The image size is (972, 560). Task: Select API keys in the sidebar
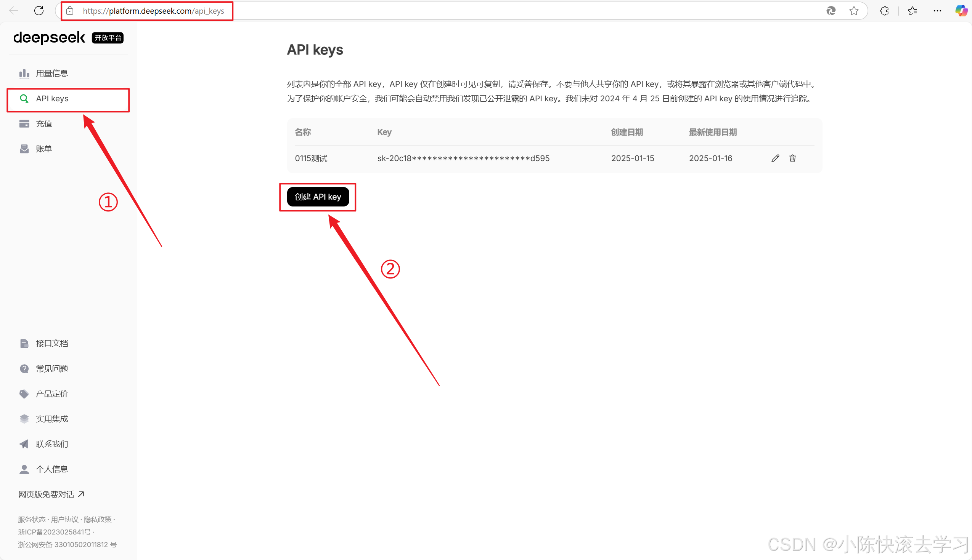tap(52, 99)
